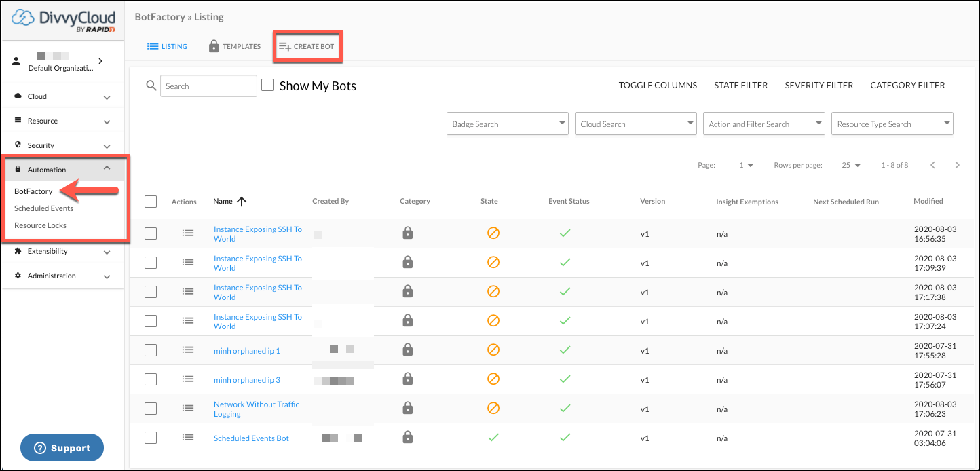Open Network Without Traffic Logging link

point(257,409)
